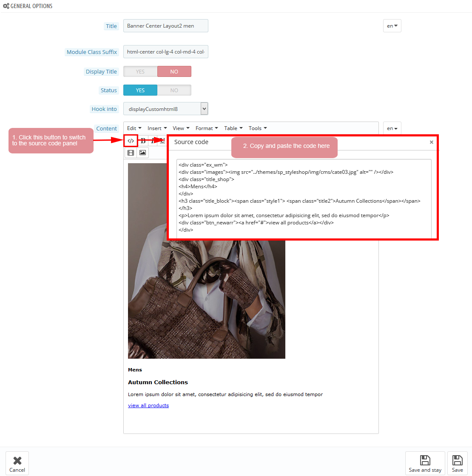This screenshot has width=472, height=476.
Task: Toggle bold formatting in the editor
Action: tap(143, 141)
